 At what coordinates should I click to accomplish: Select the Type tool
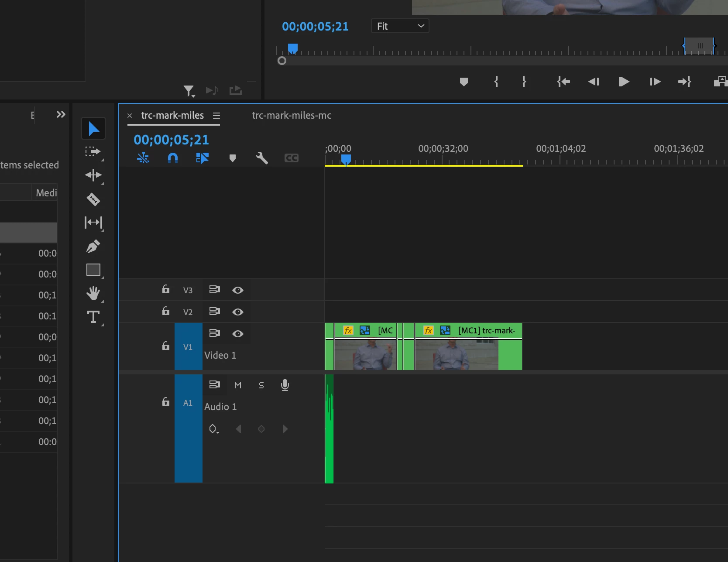[93, 317]
